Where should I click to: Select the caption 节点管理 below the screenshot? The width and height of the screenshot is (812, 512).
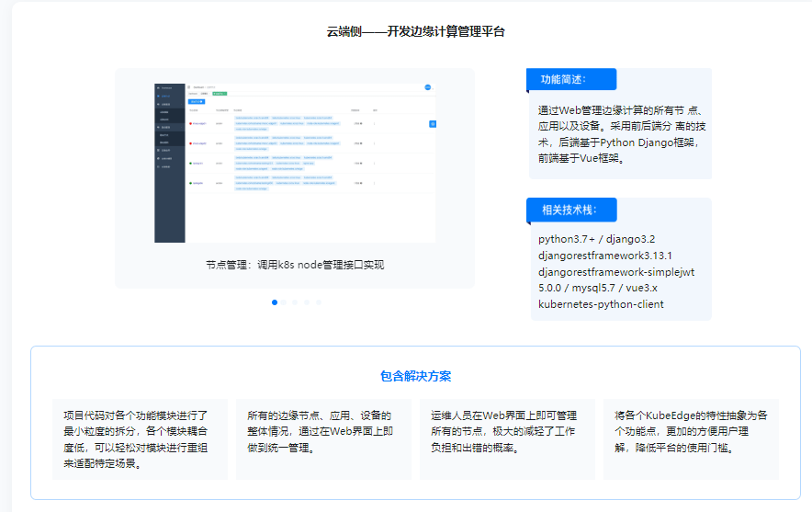(x=295, y=265)
